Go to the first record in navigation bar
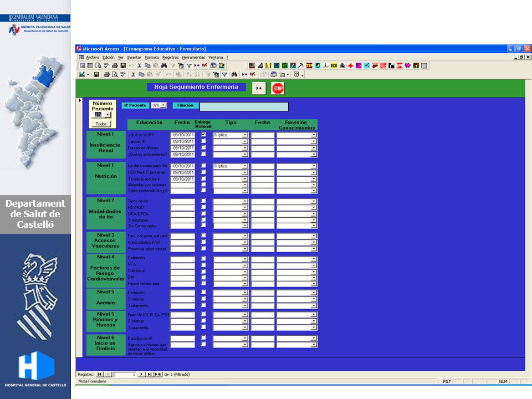The width and height of the screenshot is (532, 399). (99, 374)
